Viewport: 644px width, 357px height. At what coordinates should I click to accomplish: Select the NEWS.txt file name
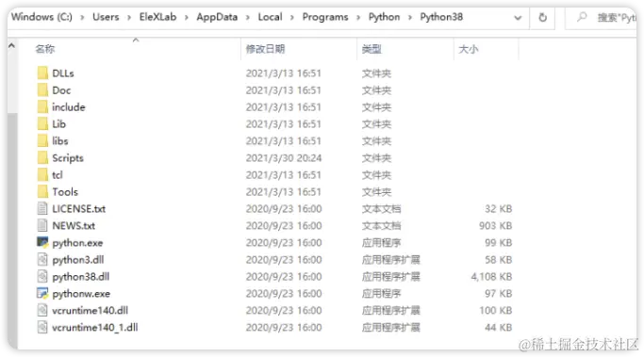point(74,226)
